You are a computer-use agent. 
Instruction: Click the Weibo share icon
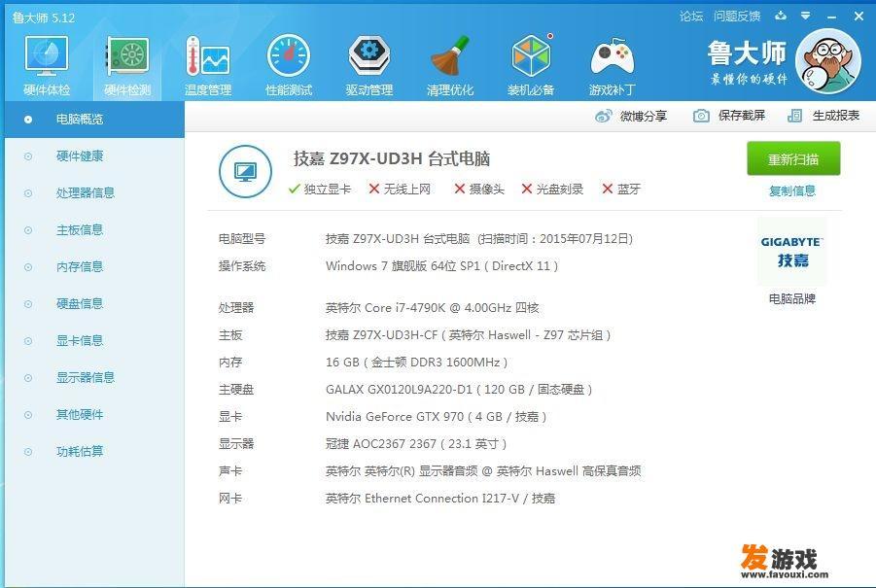click(604, 117)
